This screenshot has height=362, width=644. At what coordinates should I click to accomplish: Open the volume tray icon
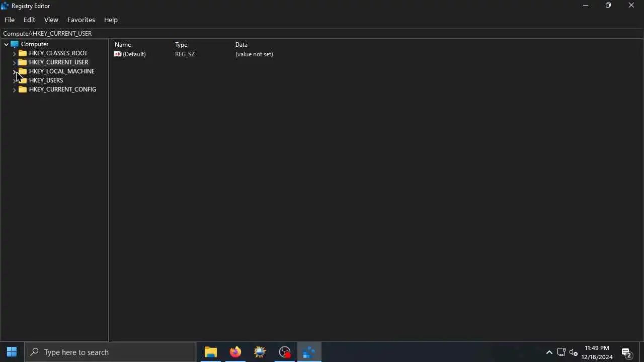point(574,352)
